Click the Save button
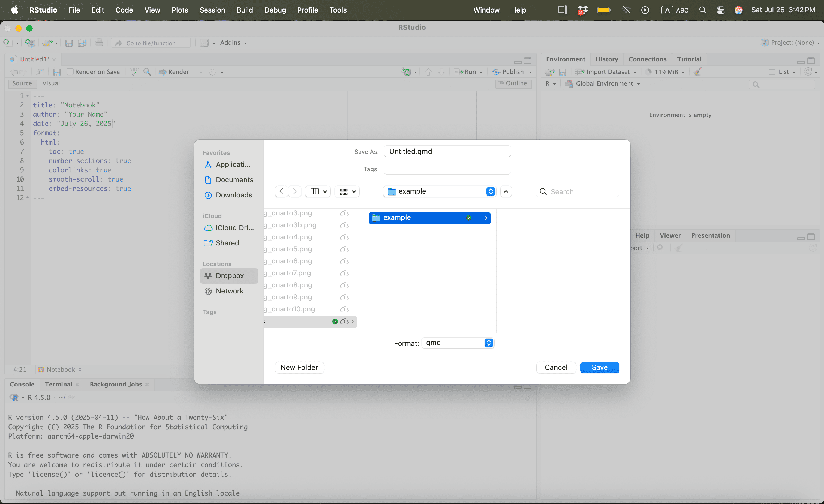824x504 pixels. 599,367
